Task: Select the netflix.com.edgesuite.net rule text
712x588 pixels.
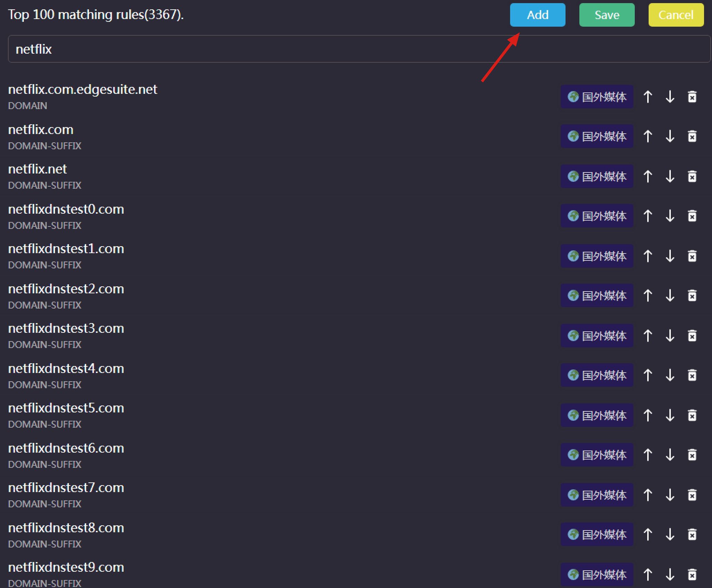Action: (82, 90)
